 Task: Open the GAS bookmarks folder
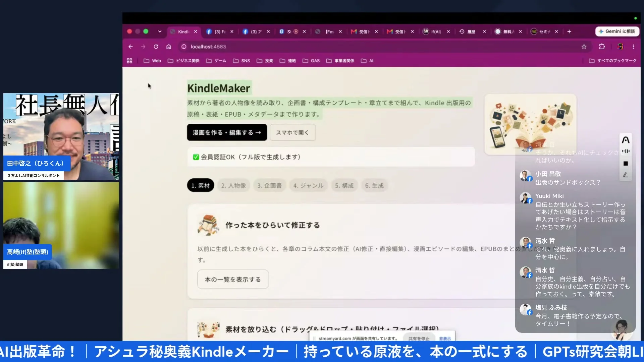[311, 61]
